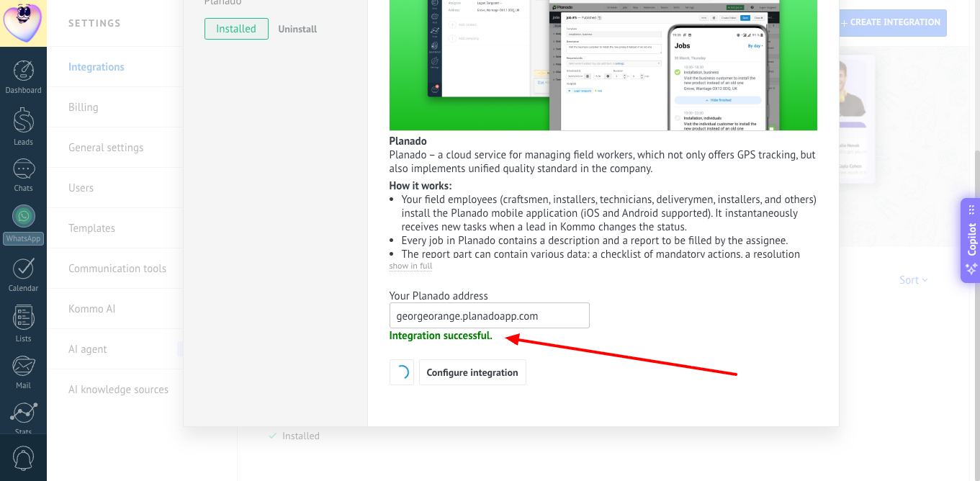
Task: Open the Chats sidebar icon
Action: [x=23, y=176]
